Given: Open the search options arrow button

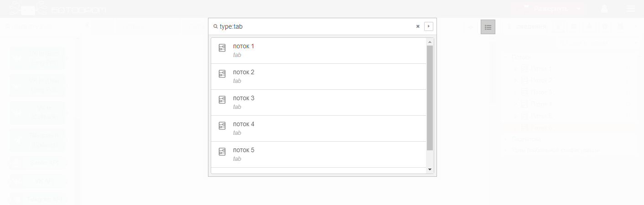Looking at the screenshot, I should [428, 26].
